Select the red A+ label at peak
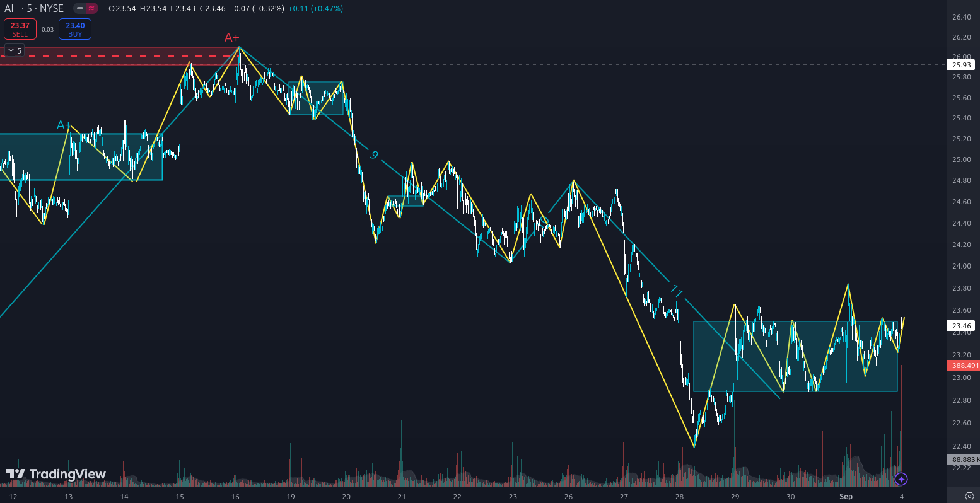980x503 pixels. 232,38
